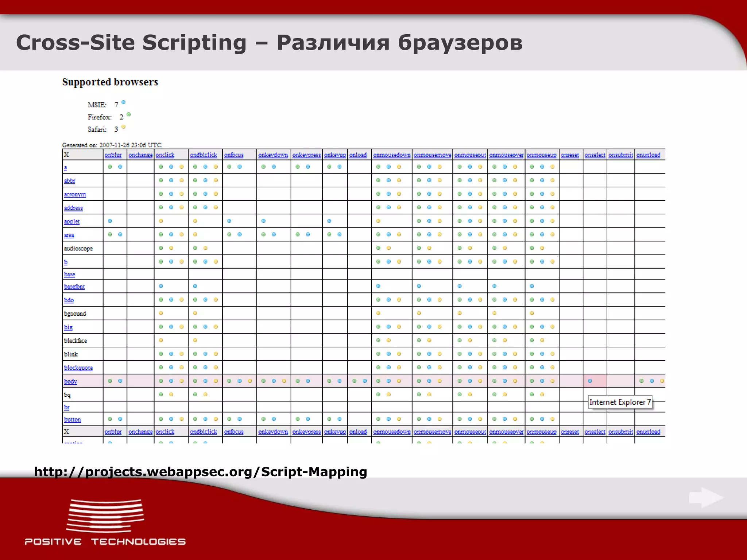Screen dimensions: 747x560
Task: Open the body element link
Action: tap(70, 381)
